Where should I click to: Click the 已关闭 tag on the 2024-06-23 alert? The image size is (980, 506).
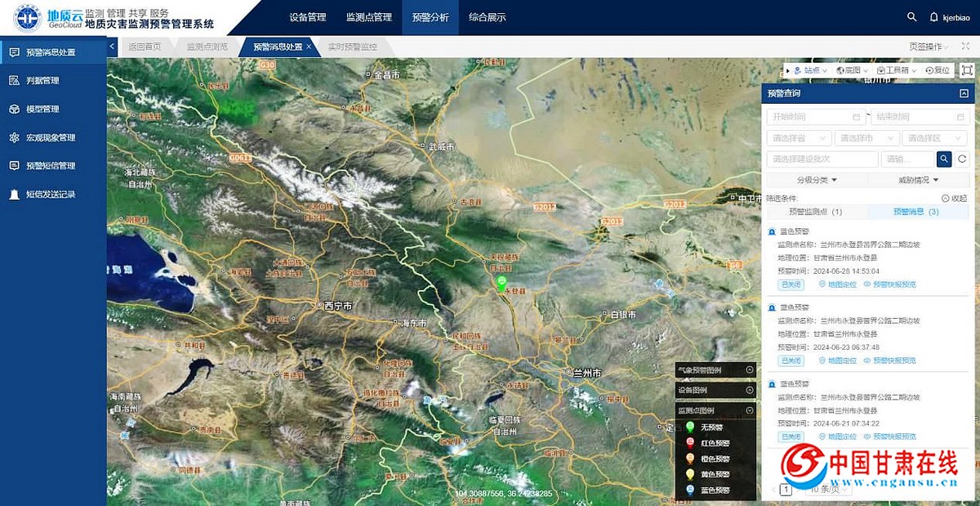[791, 360]
